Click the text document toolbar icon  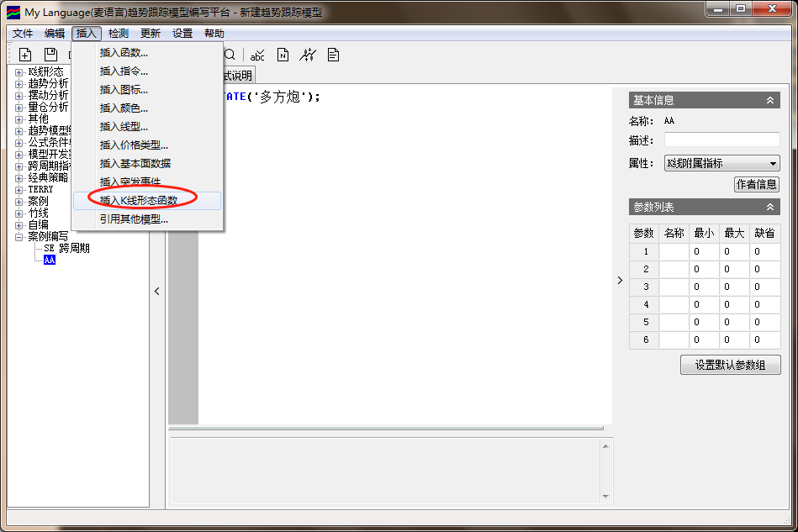(x=333, y=55)
